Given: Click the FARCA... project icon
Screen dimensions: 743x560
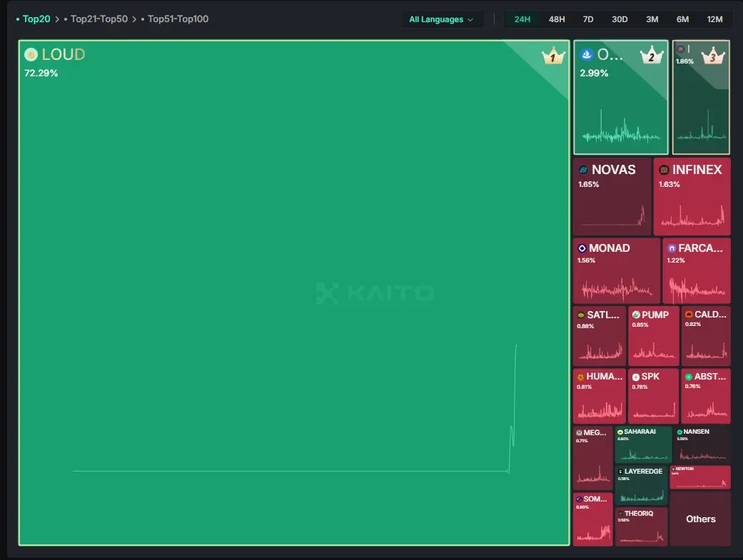Looking at the screenshot, I should pyautogui.click(x=672, y=248).
